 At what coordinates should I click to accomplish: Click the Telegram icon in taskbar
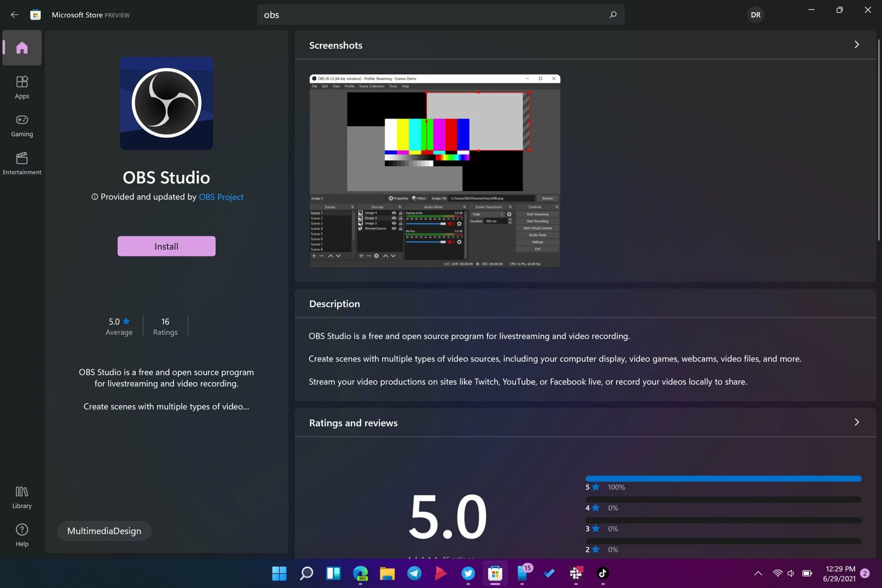click(x=414, y=573)
